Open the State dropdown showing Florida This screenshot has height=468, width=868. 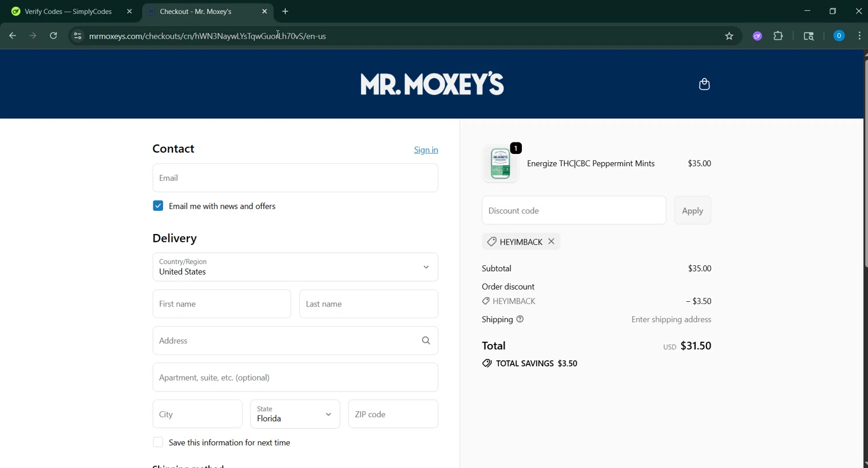tap(295, 414)
